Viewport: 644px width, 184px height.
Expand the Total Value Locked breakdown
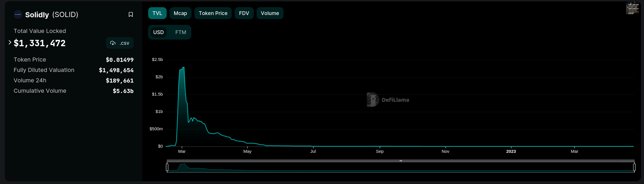pos(10,42)
